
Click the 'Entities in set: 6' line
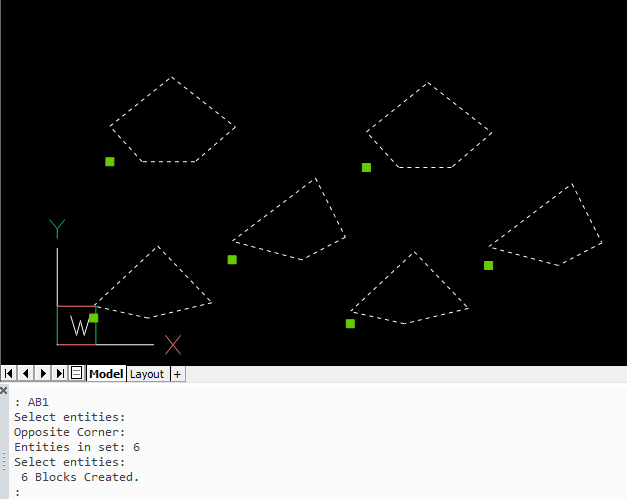pos(77,447)
